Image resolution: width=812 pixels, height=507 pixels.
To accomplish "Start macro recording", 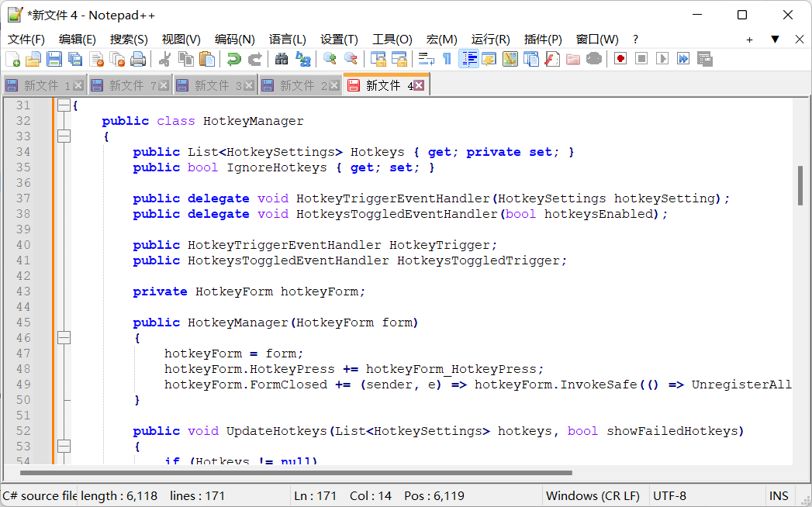I will click(620, 59).
